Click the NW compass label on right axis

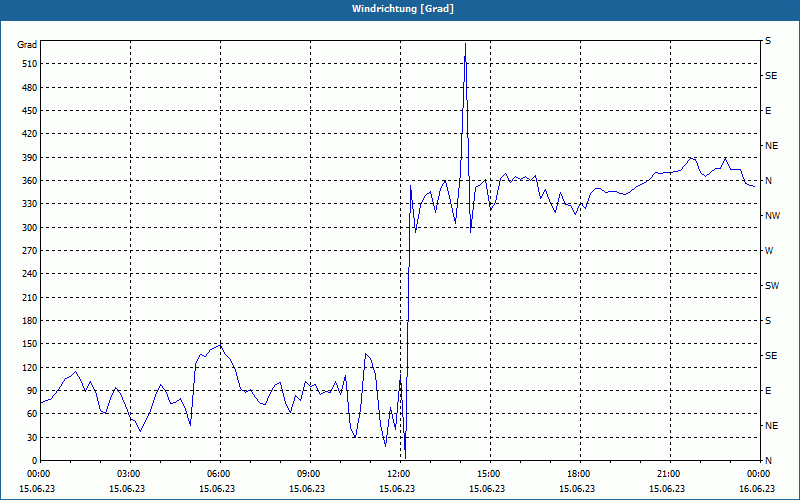tap(772, 216)
